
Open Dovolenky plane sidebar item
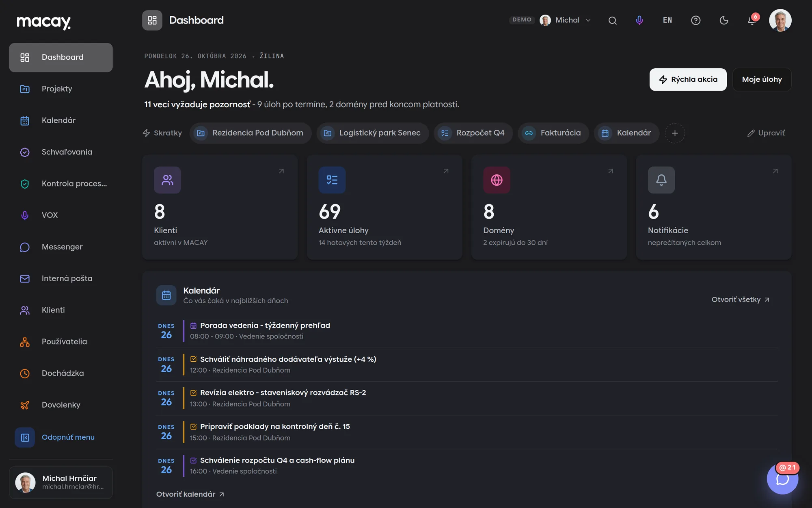pos(61,405)
